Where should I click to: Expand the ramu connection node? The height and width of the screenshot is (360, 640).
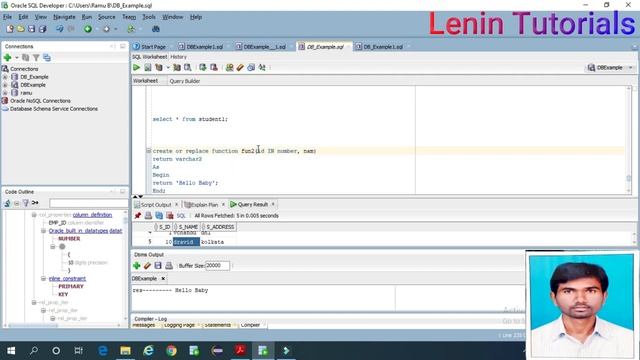pyautogui.click(x=5, y=93)
